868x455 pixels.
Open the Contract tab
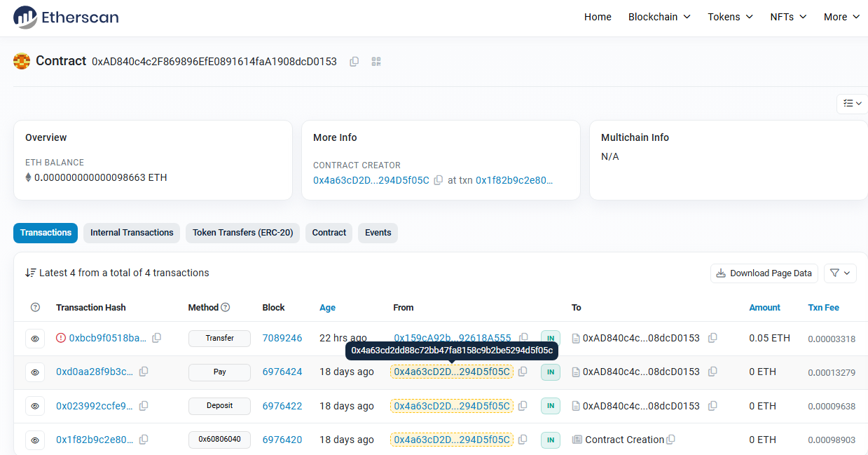pyautogui.click(x=329, y=233)
